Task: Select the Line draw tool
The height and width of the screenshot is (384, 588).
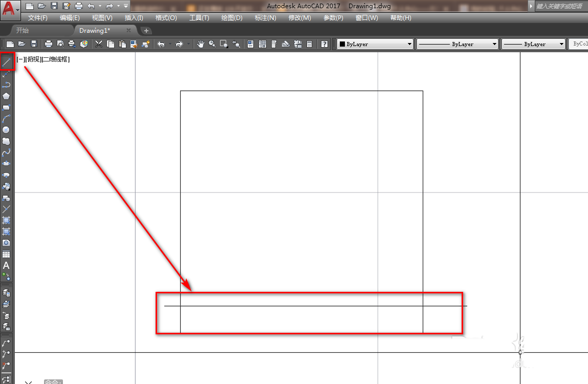Action: (6, 62)
